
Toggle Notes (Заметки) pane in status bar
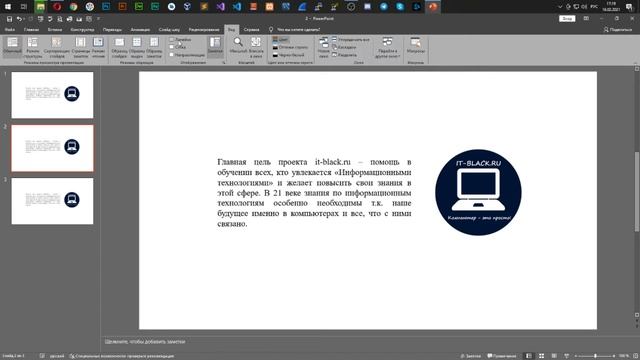click(x=471, y=356)
